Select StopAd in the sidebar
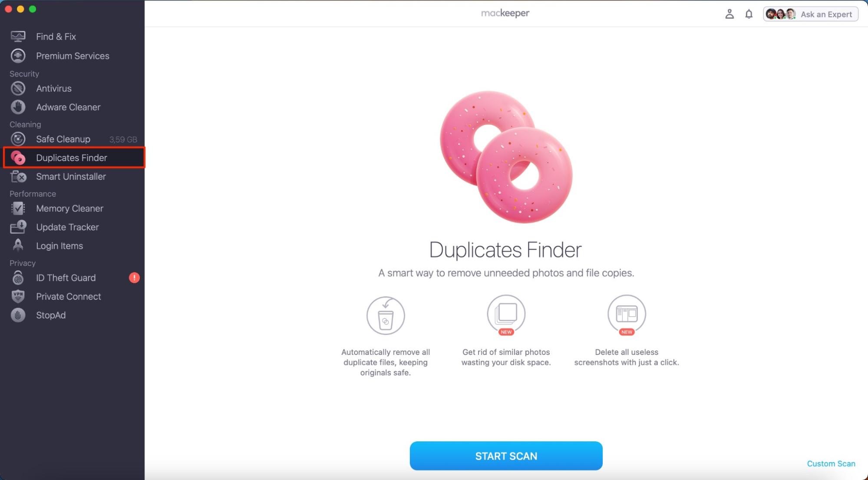Viewport: 868px width, 480px height. (x=72, y=315)
